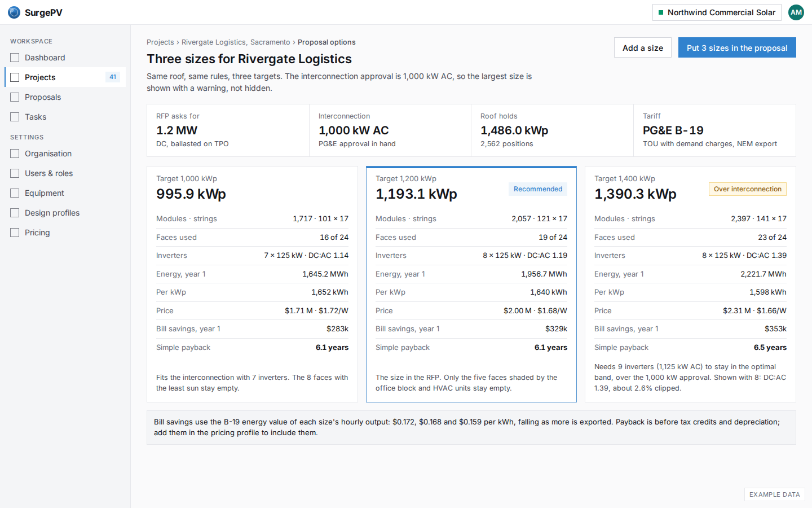
Task: Click the $283k bill savings value
Action: [x=337, y=329]
